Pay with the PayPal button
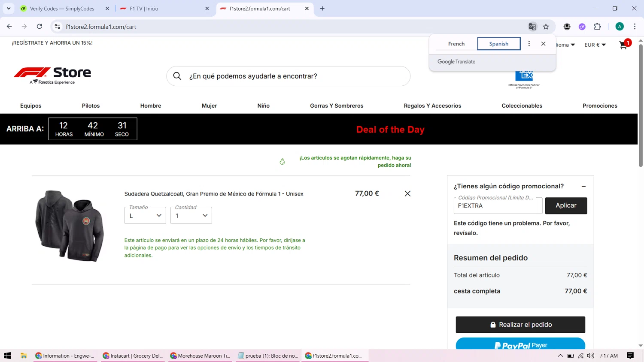Image resolution: width=644 pixels, height=362 pixels. (x=520, y=344)
